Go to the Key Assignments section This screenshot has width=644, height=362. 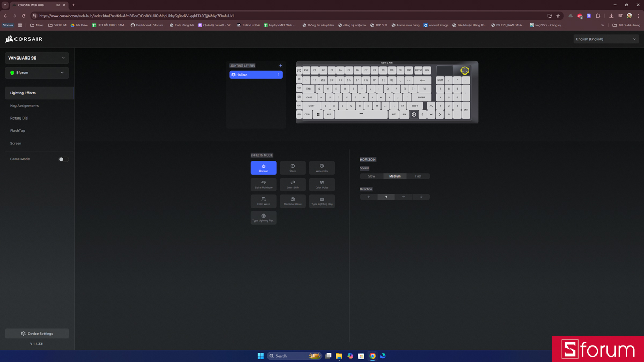point(24,106)
